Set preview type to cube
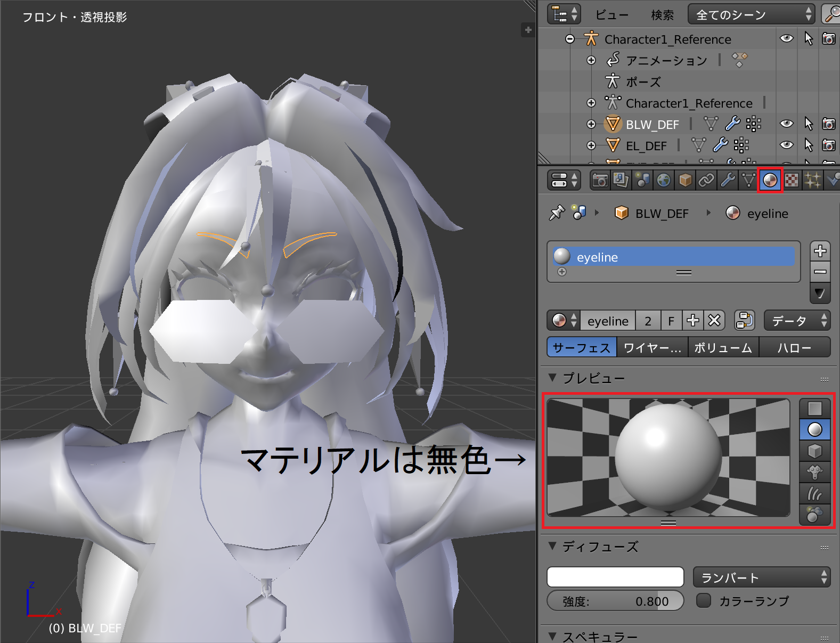This screenshot has height=643, width=840. (815, 451)
